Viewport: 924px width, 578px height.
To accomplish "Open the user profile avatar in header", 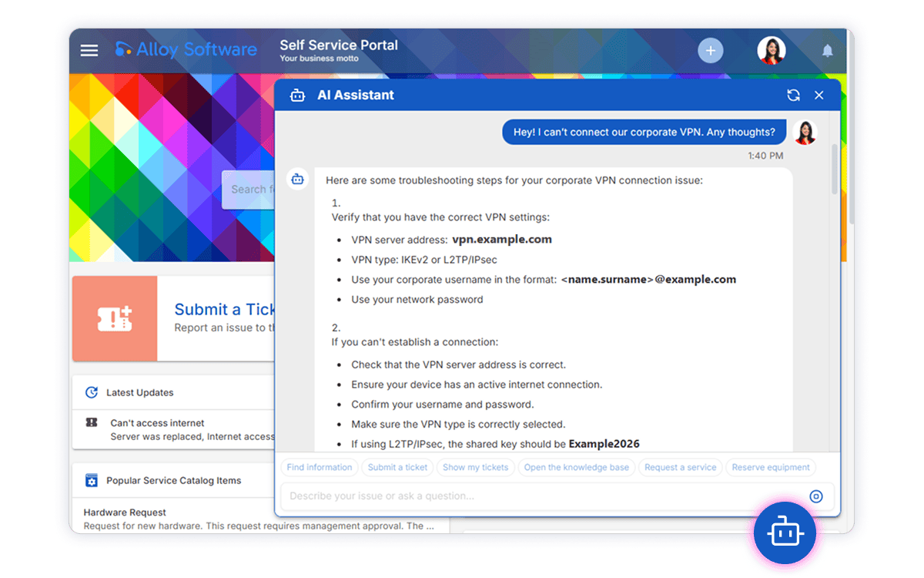I will pyautogui.click(x=771, y=51).
